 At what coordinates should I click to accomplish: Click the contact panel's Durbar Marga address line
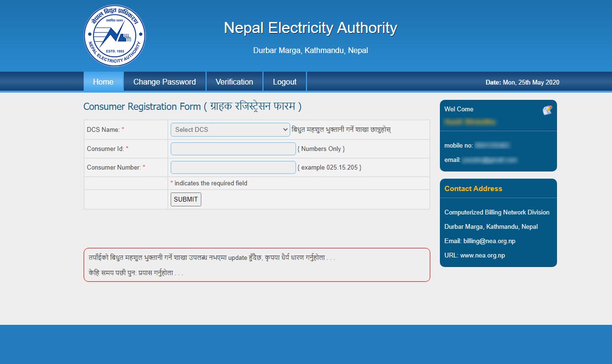tap(491, 226)
